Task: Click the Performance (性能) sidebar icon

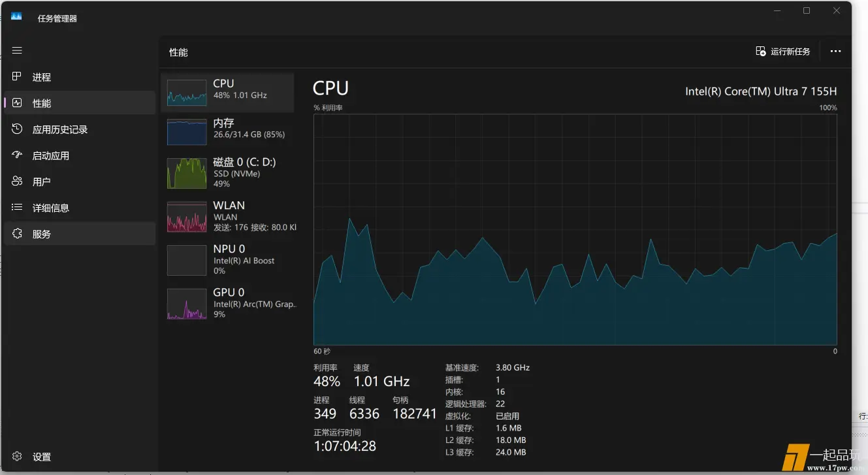Action: point(17,103)
